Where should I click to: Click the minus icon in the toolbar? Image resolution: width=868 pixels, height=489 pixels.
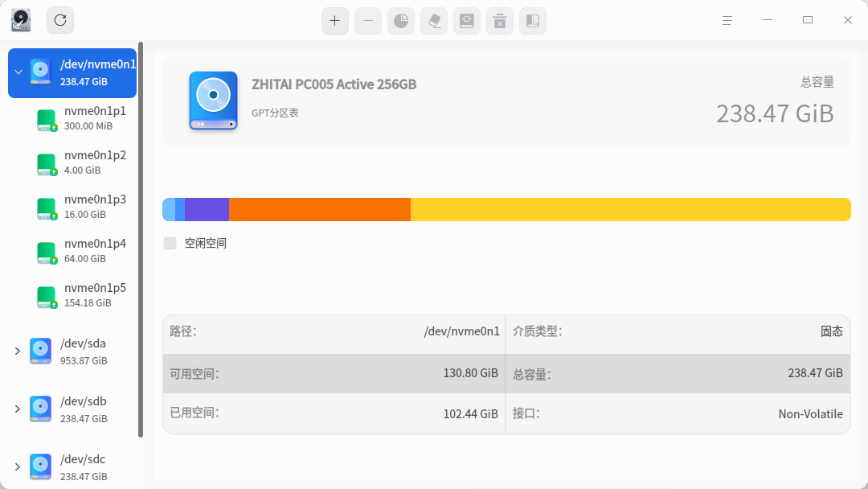click(x=367, y=21)
